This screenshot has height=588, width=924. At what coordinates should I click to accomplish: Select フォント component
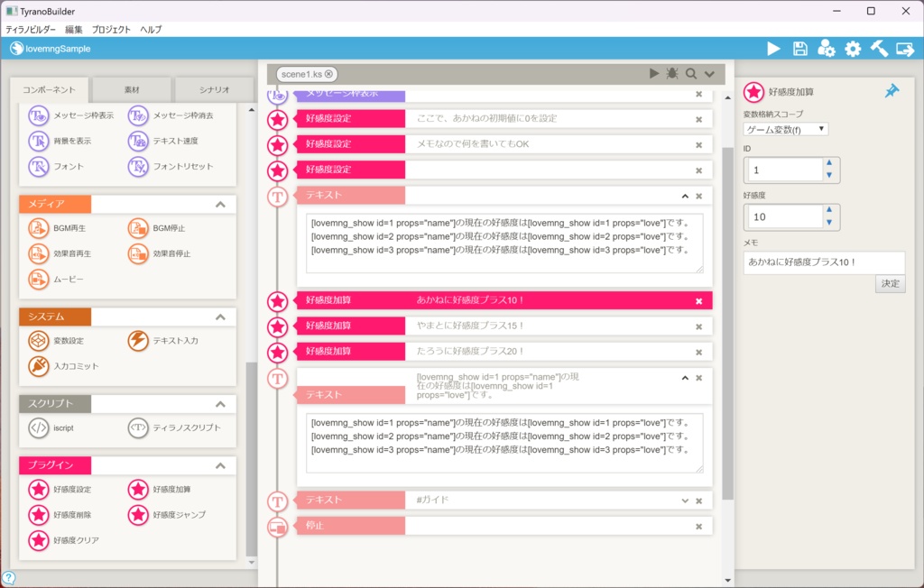[x=56, y=166]
